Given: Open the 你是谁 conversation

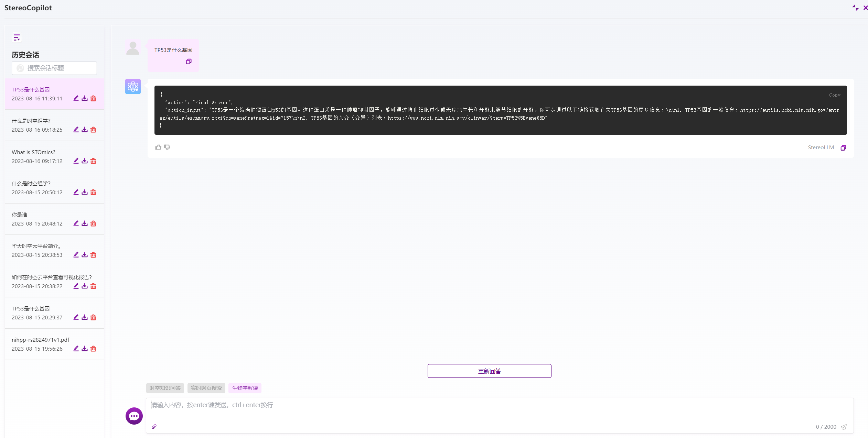Looking at the screenshot, I should pyautogui.click(x=54, y=219).
